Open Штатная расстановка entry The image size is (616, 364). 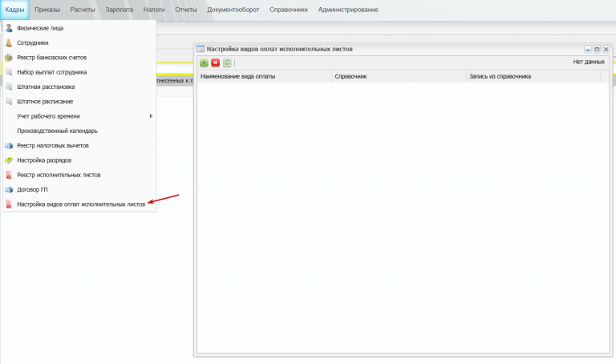(79, 87)
